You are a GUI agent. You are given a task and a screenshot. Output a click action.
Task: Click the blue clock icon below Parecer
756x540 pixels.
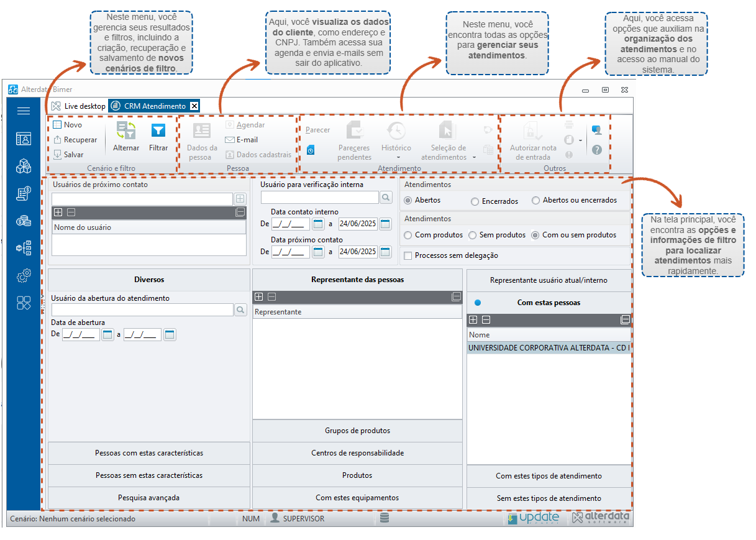click(x=311, y=150)
